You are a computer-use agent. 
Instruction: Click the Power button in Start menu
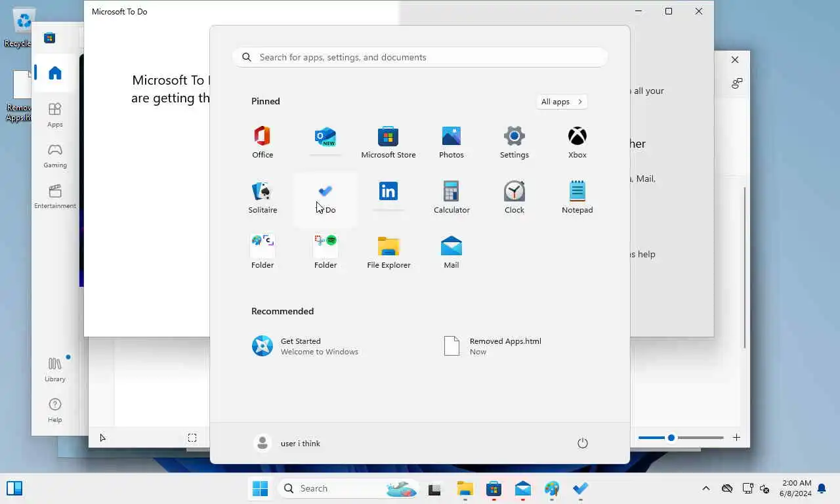coord(582,443)
